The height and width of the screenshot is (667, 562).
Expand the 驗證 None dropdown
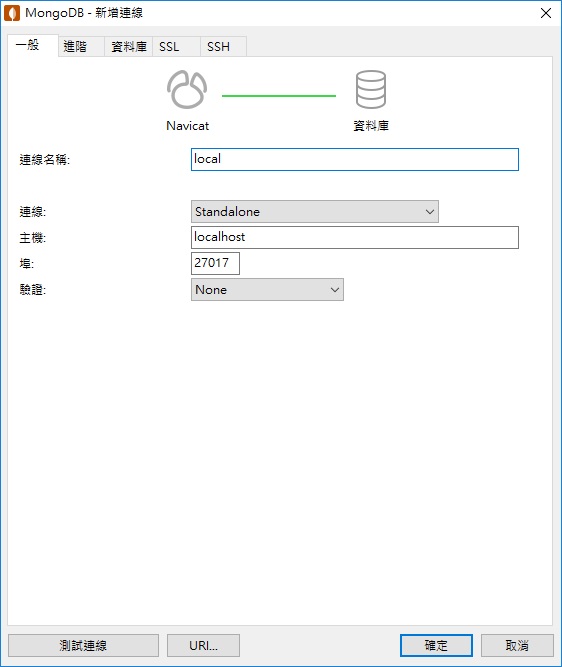pos(267,290)
